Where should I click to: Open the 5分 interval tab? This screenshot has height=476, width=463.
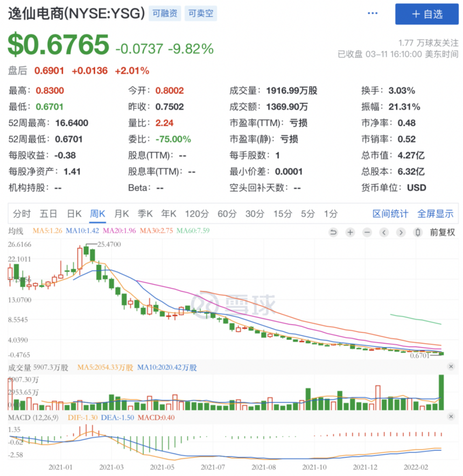(308, 214)
